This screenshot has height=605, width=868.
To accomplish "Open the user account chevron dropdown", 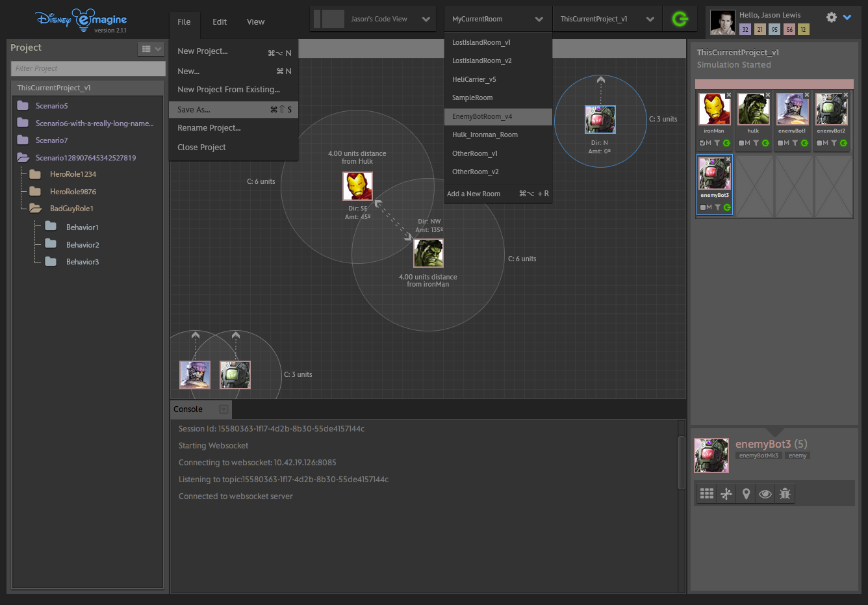I will [847, 18].
